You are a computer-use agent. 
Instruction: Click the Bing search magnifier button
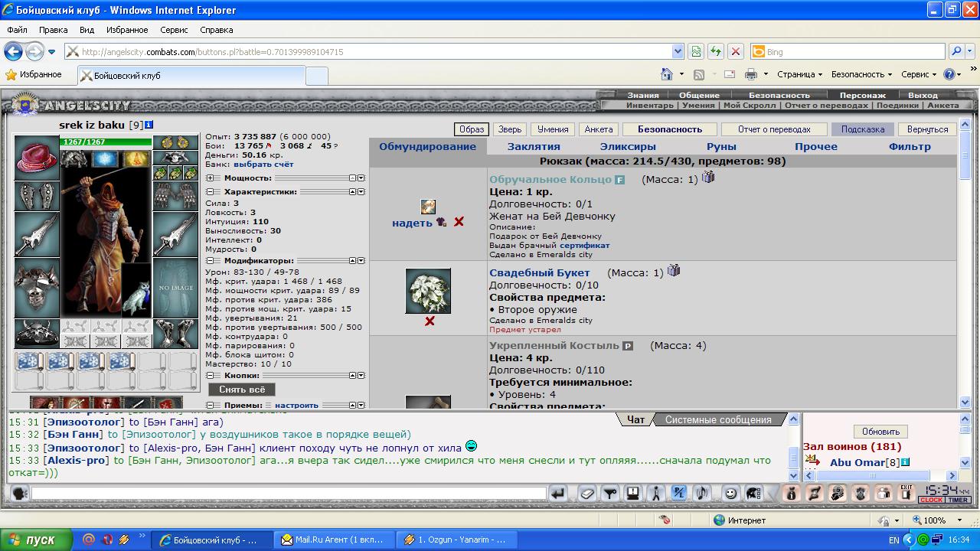(x=956, y=51)
